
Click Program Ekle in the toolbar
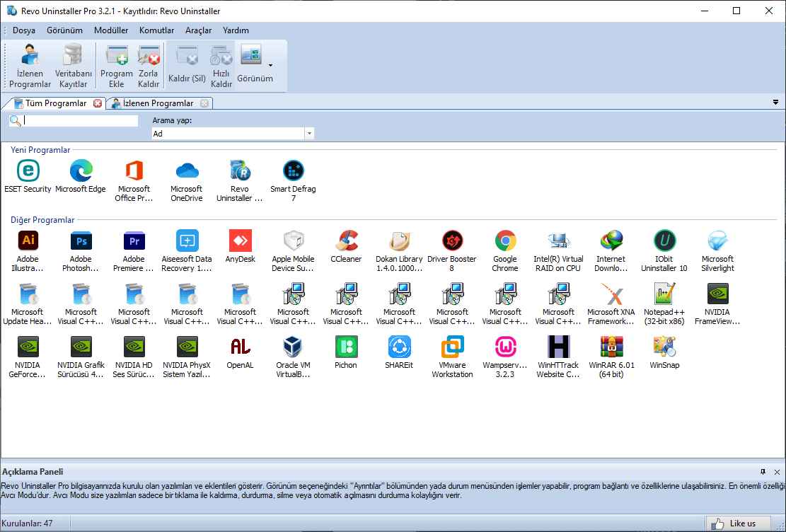click(117, 66)
